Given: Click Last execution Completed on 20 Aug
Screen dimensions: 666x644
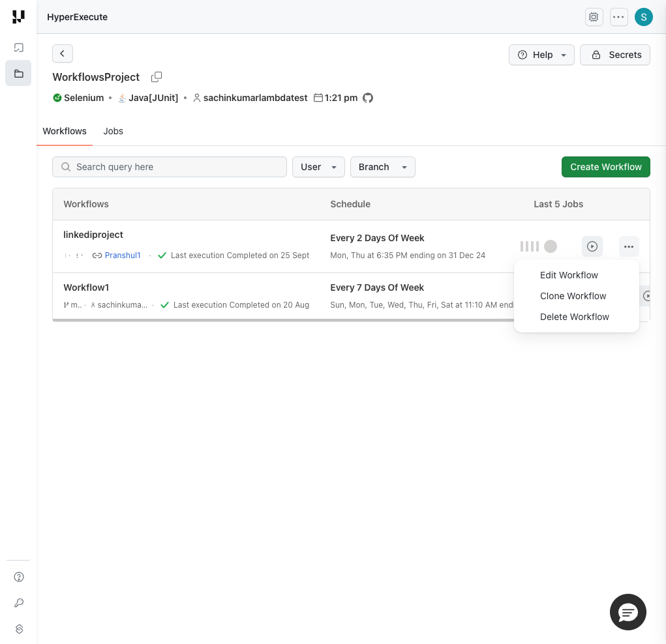Looking at the screenshot, I should (x=241, y=305).
